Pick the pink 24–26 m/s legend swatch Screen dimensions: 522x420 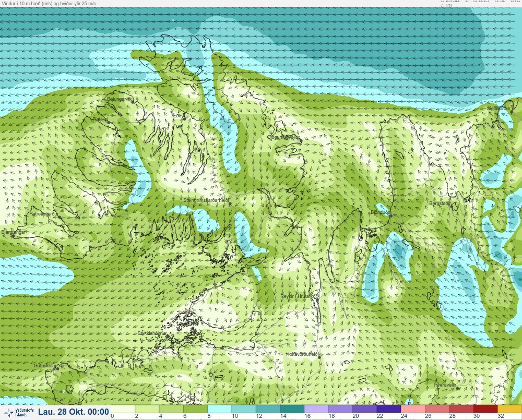(413, 409)
